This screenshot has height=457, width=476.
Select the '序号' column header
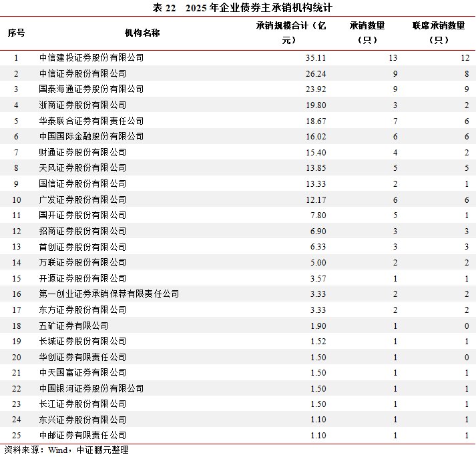coord(16,32)
